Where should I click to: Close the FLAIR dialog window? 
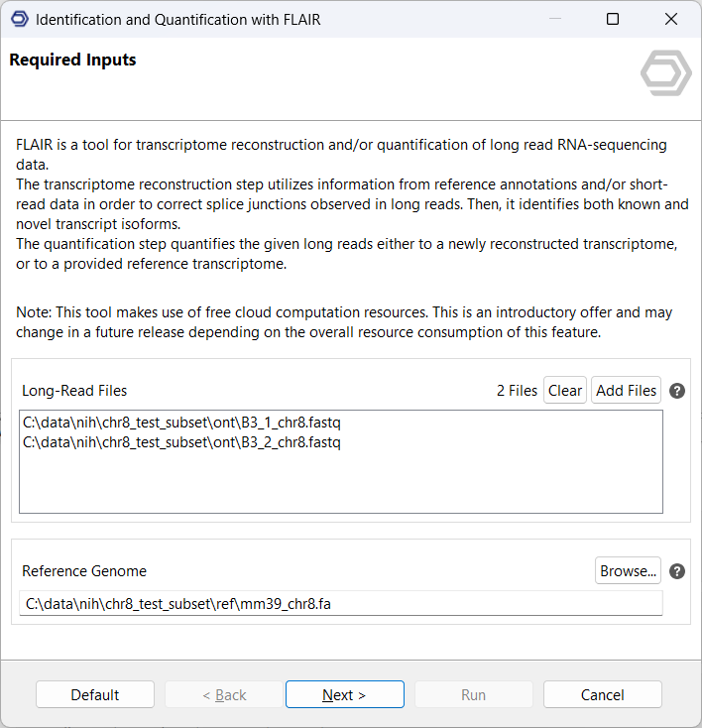tap(671, 19)
